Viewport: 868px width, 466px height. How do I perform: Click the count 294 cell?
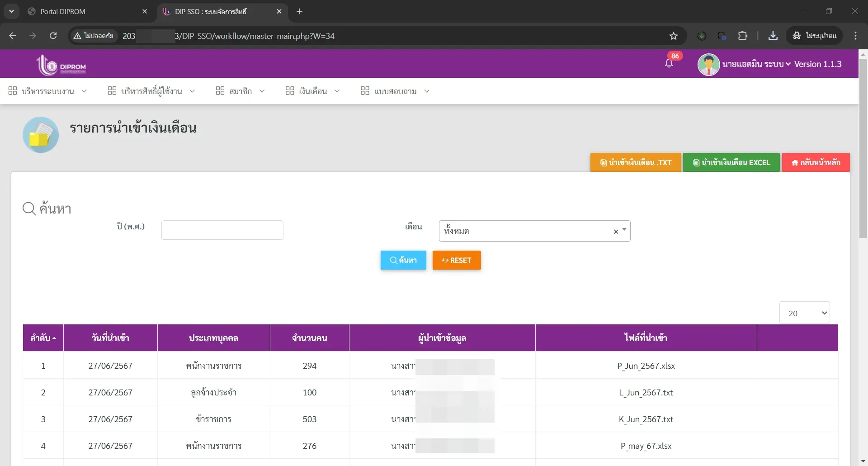(310, 366)
